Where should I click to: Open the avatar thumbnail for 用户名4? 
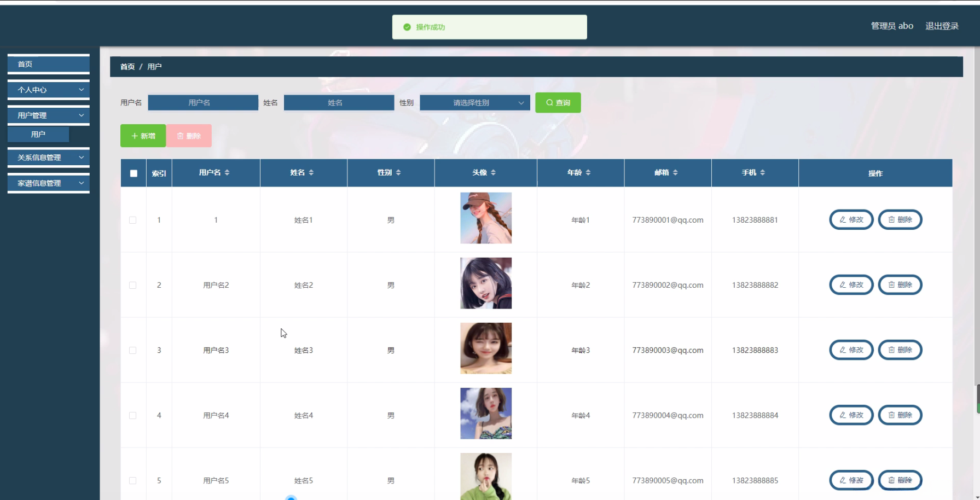click(x=486, y=414)
